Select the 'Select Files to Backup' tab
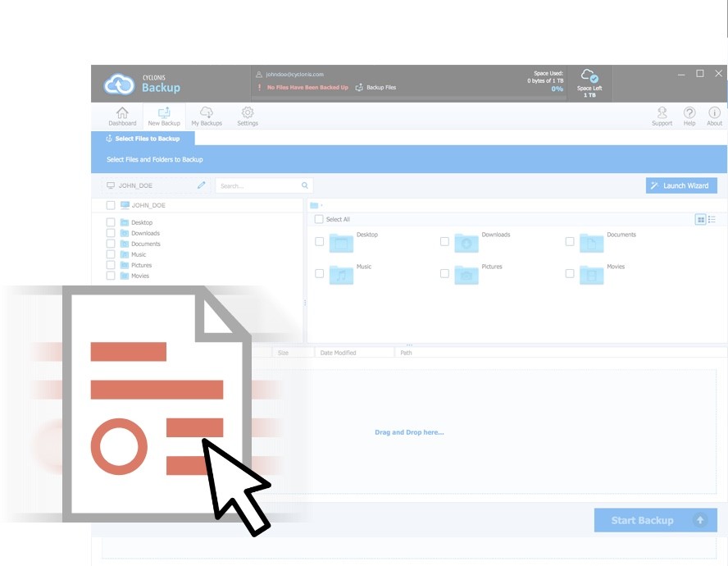 143,139
